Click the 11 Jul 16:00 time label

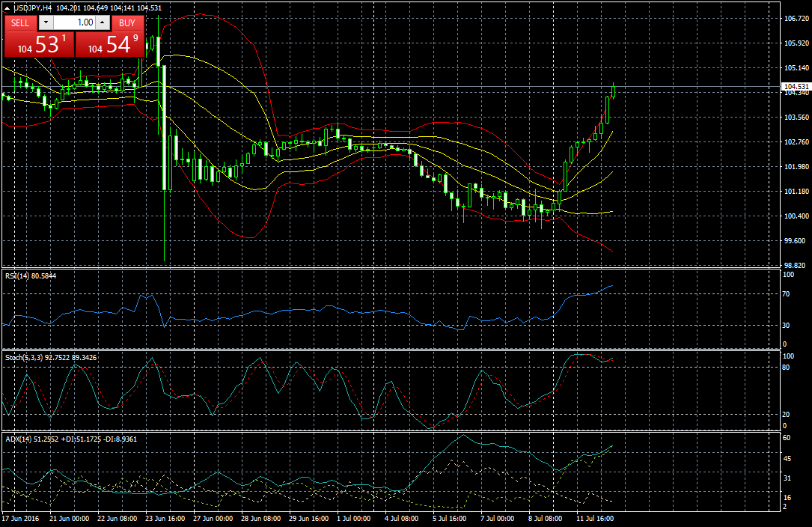click(x=596, y=518)
